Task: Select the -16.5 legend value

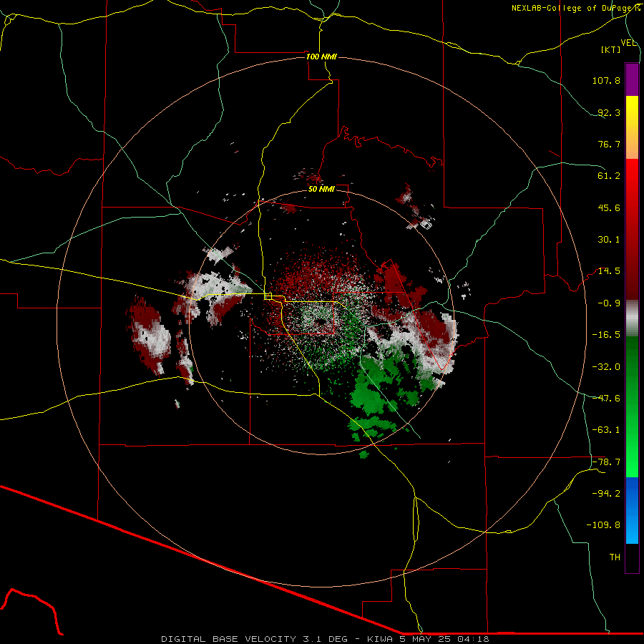Action: (x=606, y=335)
